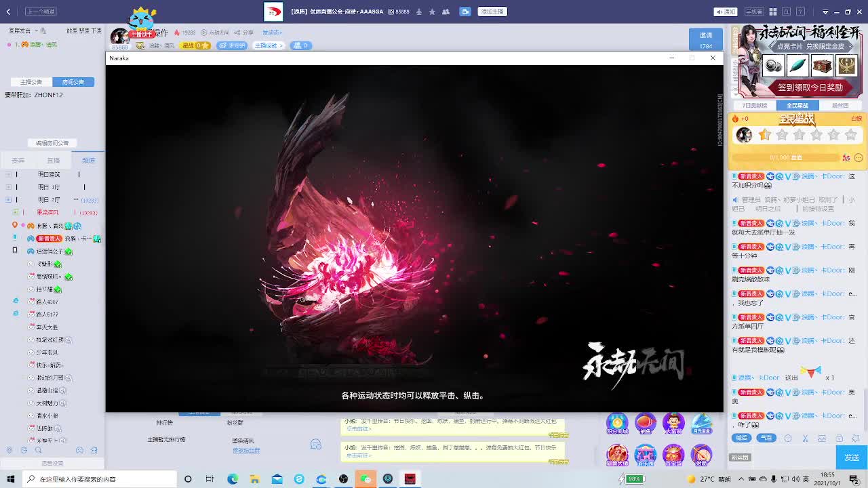The image size is (868, 488).
Task: Open the Naraka game icon in taskbar
Action: click(410, 479)
